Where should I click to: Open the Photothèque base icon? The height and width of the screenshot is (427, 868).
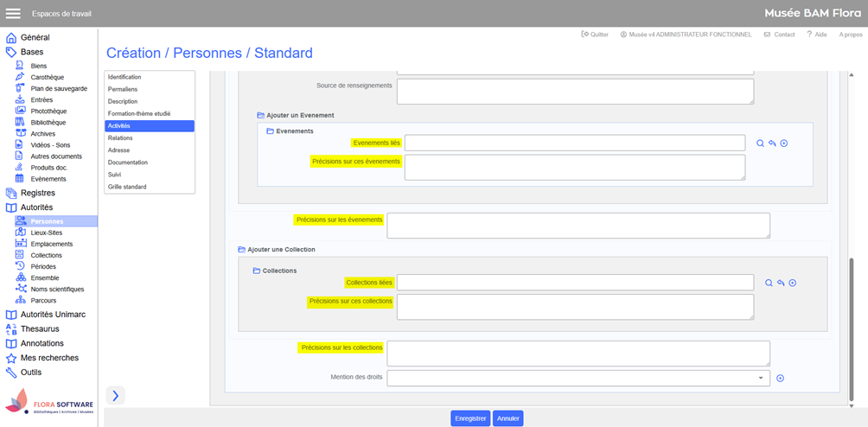pyautogui.click(x=20, y=111)
